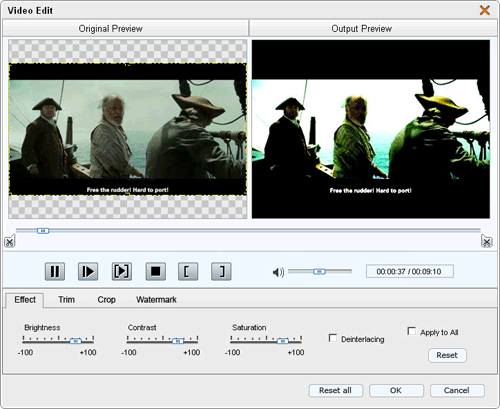Set trim end with right bracket button
Image resolution: width=500 pixels, height=409 pixels.
coord(221,271)
